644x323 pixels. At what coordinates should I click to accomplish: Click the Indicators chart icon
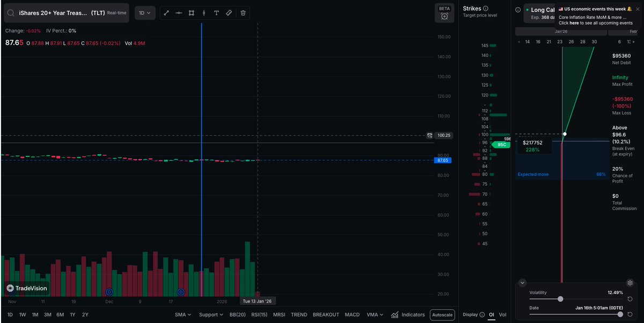395,315
